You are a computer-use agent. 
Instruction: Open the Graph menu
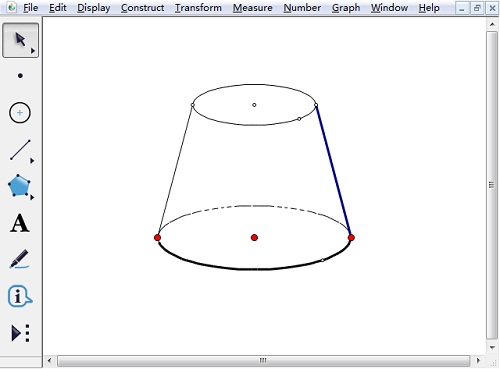346,8
